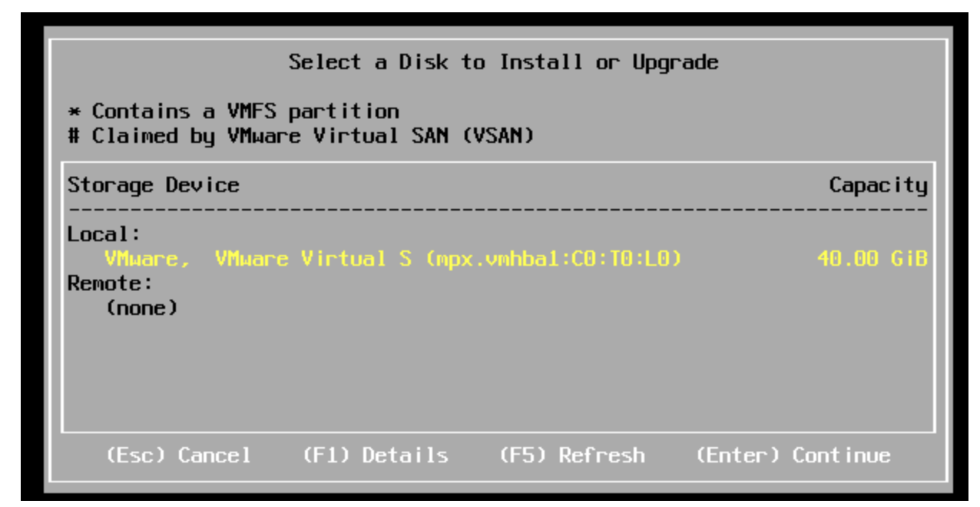Image resolution: width=980 pixels, height=507 pixels.
Task: Click the (none) remote entry
Action: tap(141, 308)
